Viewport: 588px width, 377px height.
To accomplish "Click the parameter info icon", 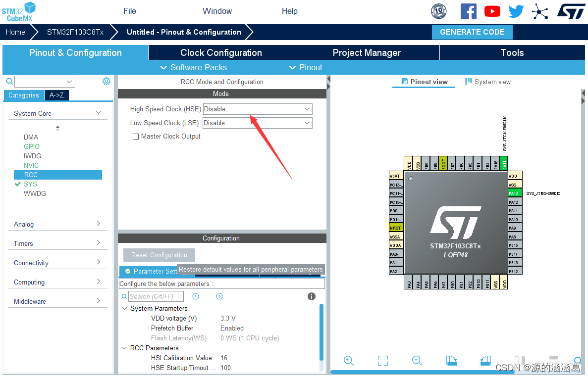I will point(312,296).
